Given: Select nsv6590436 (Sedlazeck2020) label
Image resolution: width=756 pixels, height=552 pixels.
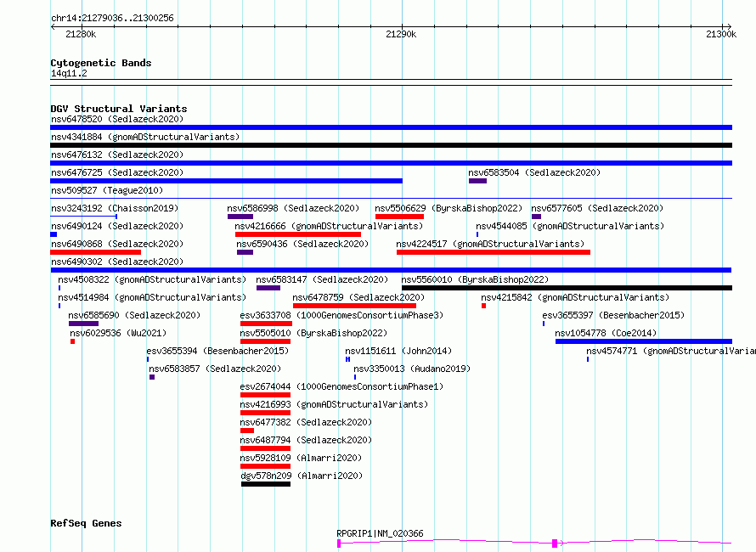Looking at the screenshot, I should [x=302, y=244].
